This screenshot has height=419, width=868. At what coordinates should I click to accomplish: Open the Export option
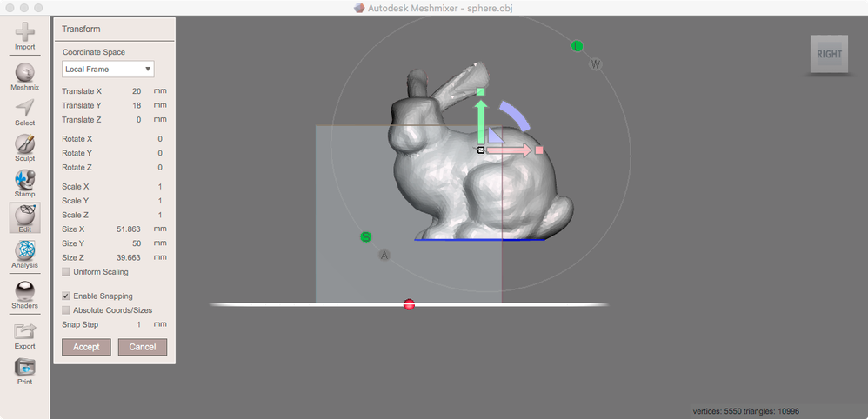[25, 336]
